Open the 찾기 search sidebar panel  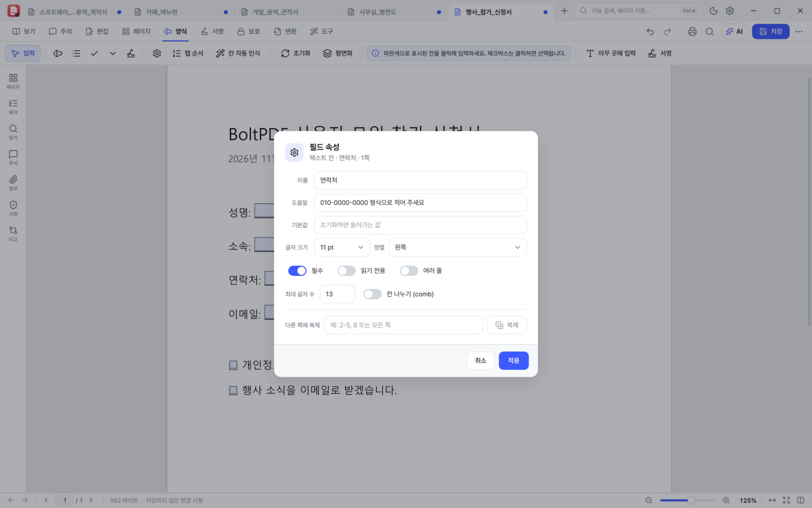tap(13, 132)
